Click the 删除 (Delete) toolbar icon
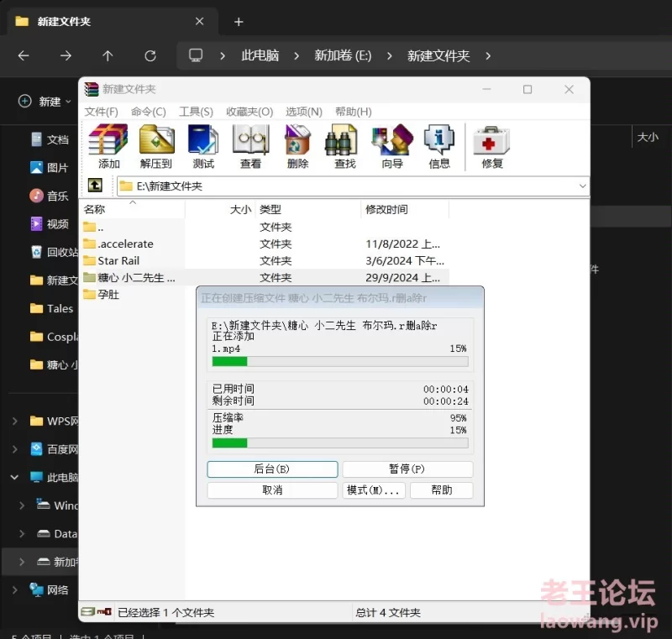The height and width of the screenshot is (639, 672). tap(297, 146)
